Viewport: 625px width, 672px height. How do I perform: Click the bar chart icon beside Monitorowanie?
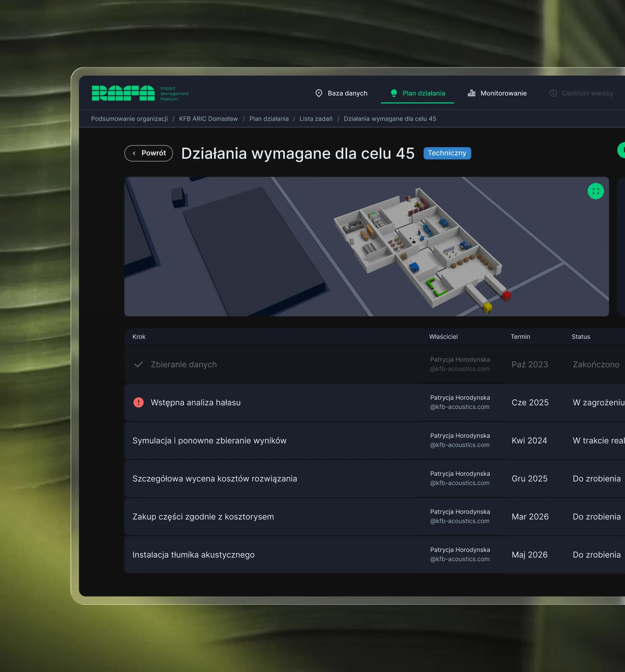[x=471, y=93]
